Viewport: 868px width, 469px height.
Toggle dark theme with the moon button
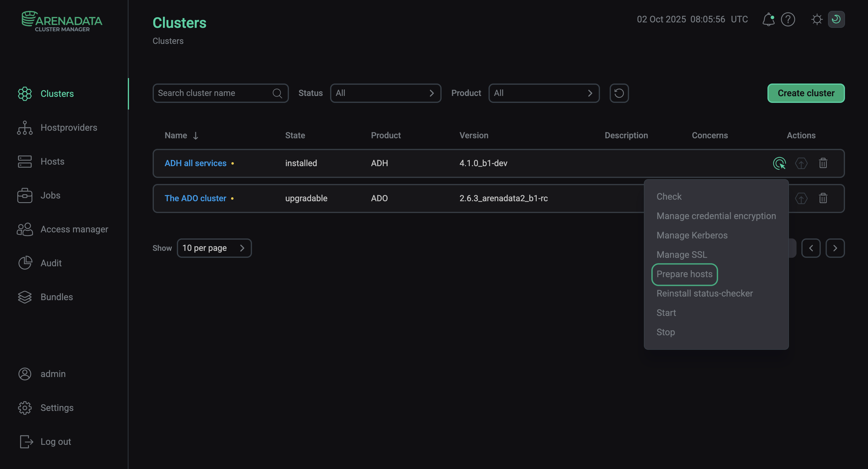tap(836, 19)
